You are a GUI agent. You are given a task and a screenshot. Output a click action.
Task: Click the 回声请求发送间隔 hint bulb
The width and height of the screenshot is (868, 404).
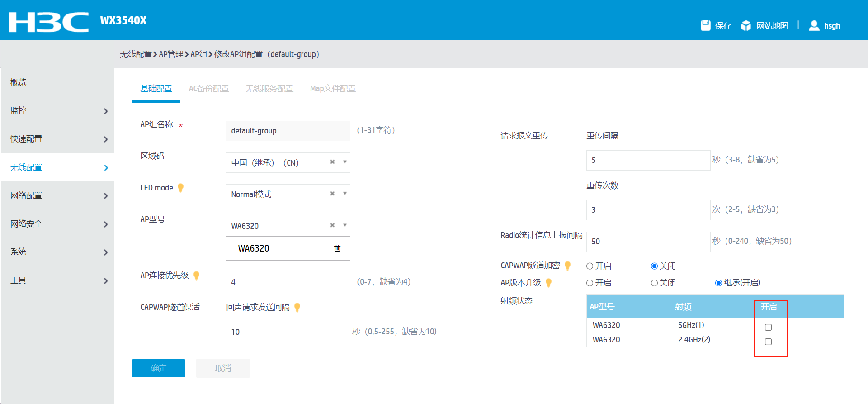[297, 308]
